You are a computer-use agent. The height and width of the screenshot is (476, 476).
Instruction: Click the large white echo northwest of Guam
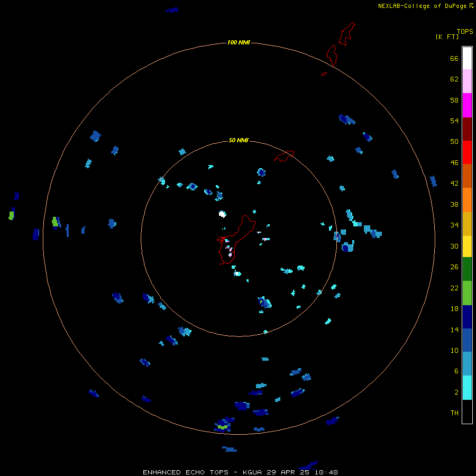223,214
